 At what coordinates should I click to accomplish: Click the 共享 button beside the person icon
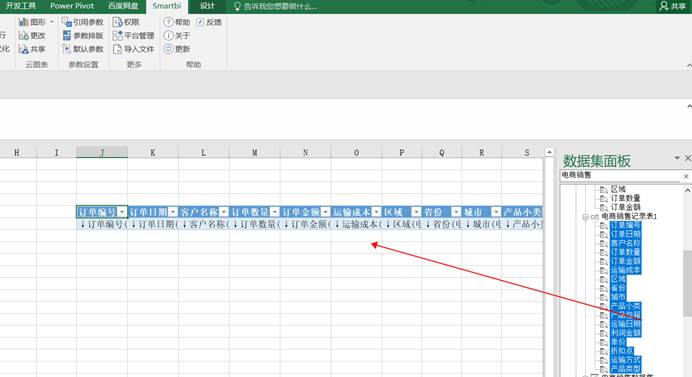(673, 6)
